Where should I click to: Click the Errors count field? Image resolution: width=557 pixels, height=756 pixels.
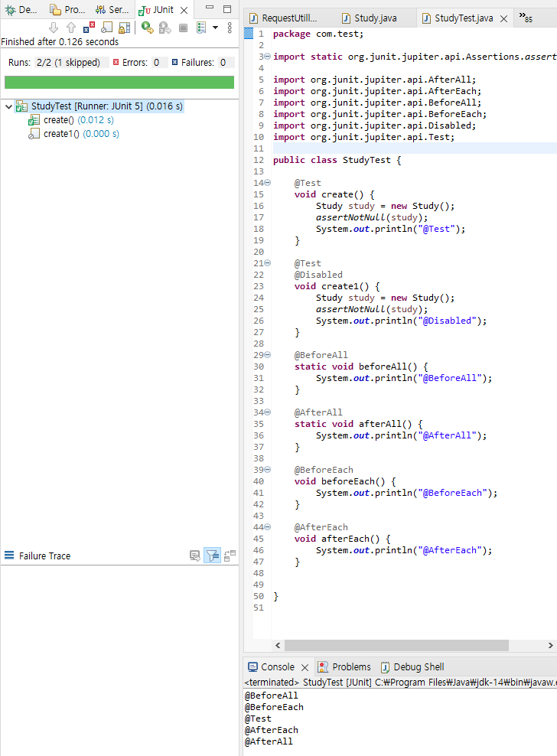click(x=160, y=62)
